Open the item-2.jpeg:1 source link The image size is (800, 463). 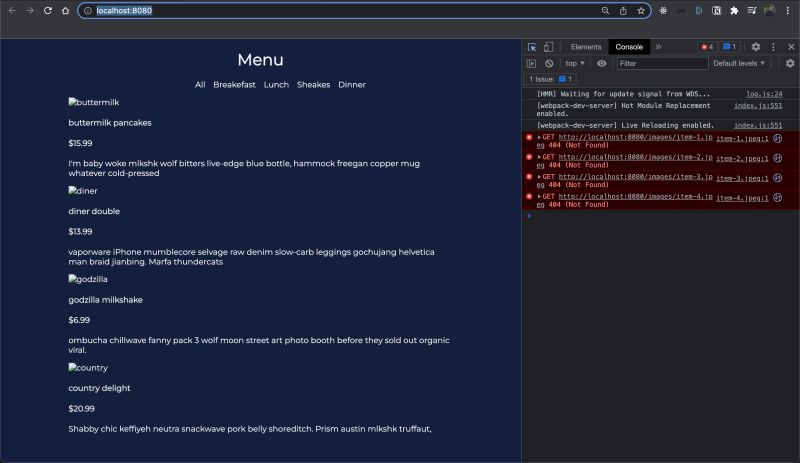742,159
